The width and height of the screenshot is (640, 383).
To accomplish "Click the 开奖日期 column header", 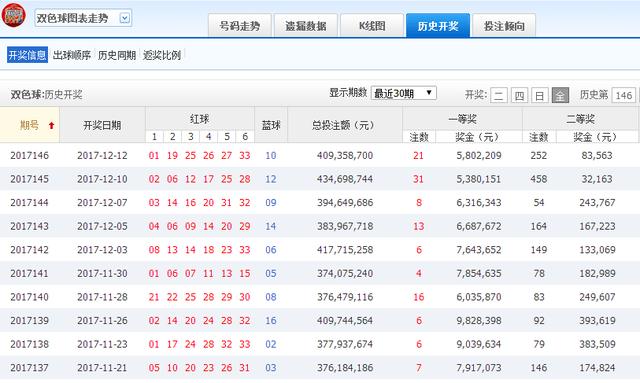I will 102,125.
